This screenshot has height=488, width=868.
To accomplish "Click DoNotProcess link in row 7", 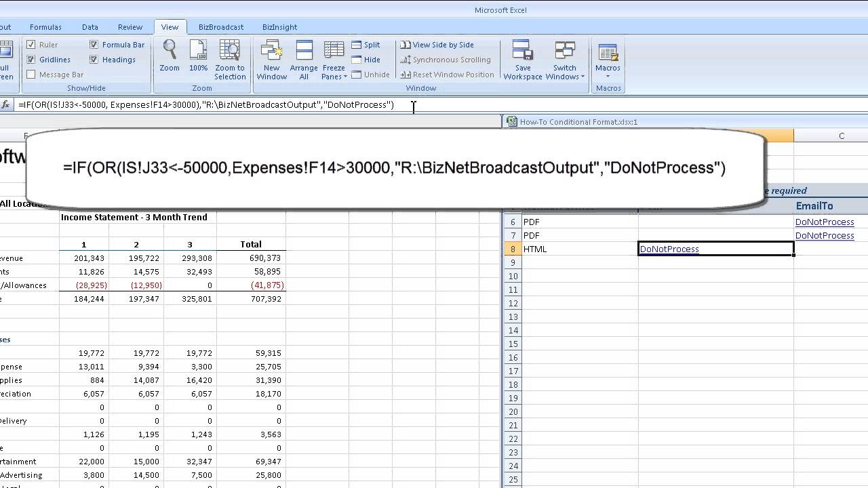I will [x=825, y=235].
